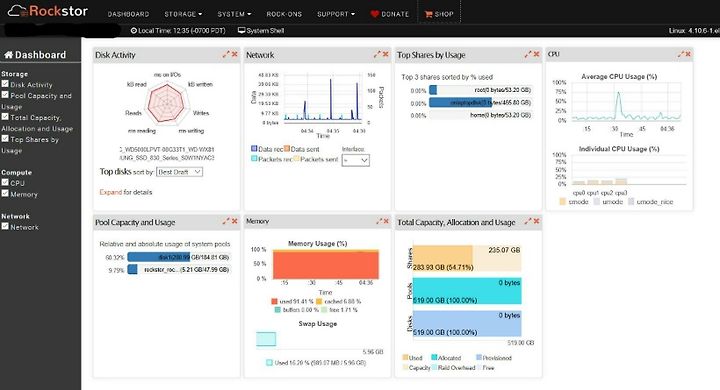Toggle the CPU checkbox
The image size is (720, 390).
click(x=5, y=182)
